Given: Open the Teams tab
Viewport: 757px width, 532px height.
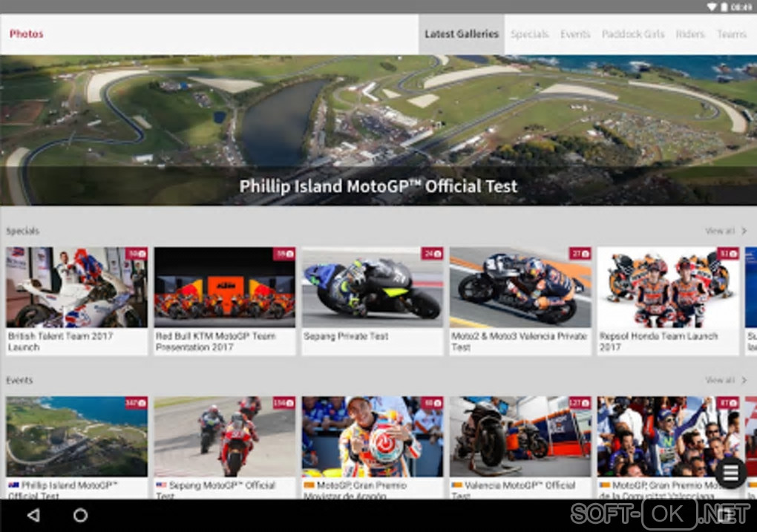Looking at the screenshot, I should coord(732,34).
